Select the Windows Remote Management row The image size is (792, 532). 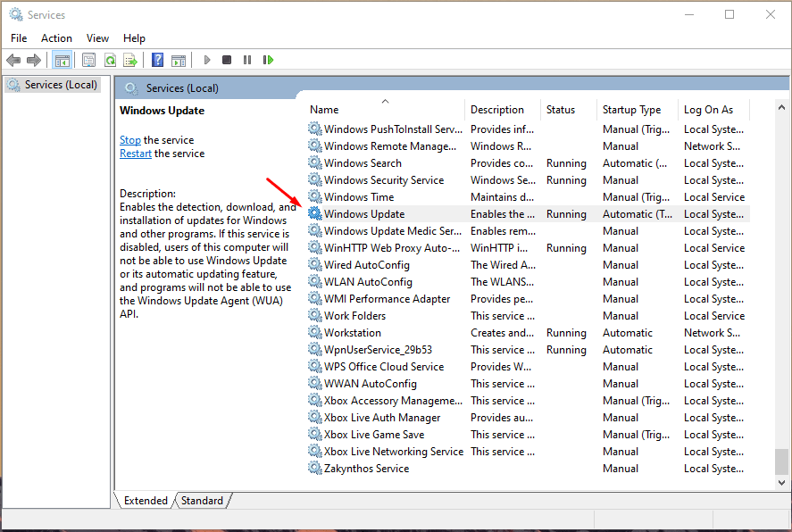point(528,145)
